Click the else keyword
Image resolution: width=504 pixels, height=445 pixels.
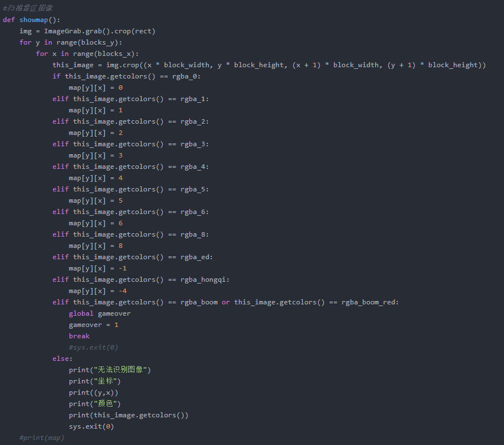[x=62, y=359]
